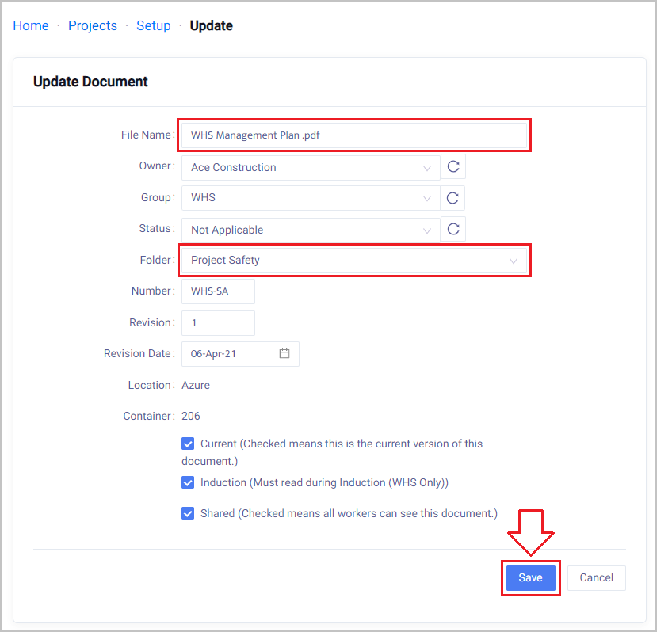
Task: Click refresh icon beside Status dropdown
Action: pyautogui.click(x=453, y=229)
